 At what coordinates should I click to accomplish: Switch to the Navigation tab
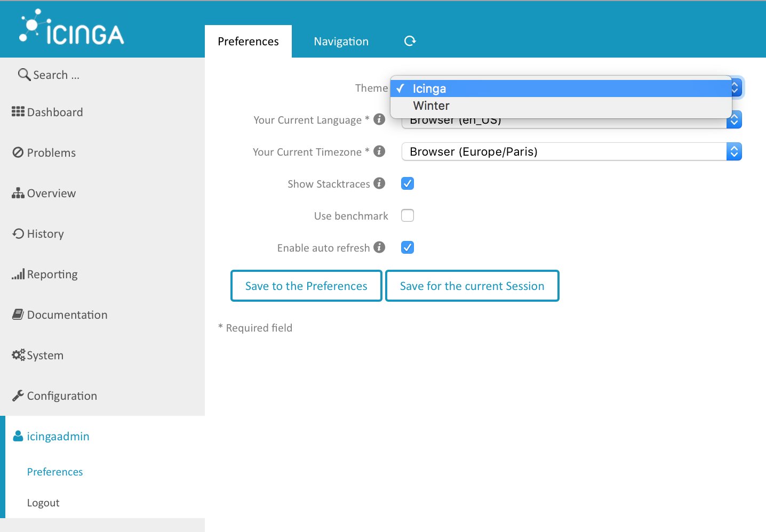point(341,41)
